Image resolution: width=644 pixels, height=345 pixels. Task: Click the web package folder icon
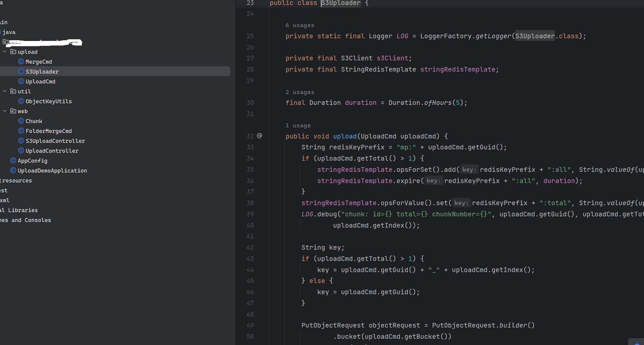tap(13, 111)
